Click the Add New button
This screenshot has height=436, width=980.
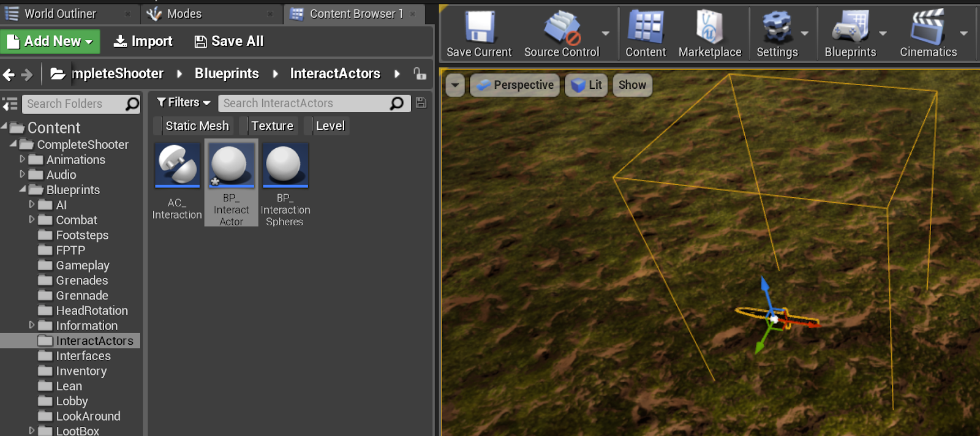tap(50, 41)
